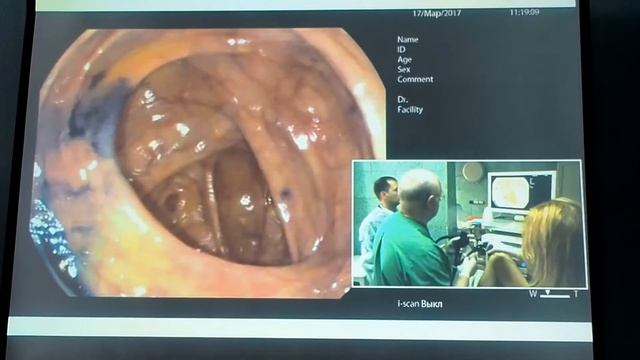The image size is (640, 360).
Task: Click the W–T zoom indicator bar
Action: pos(553,294)
